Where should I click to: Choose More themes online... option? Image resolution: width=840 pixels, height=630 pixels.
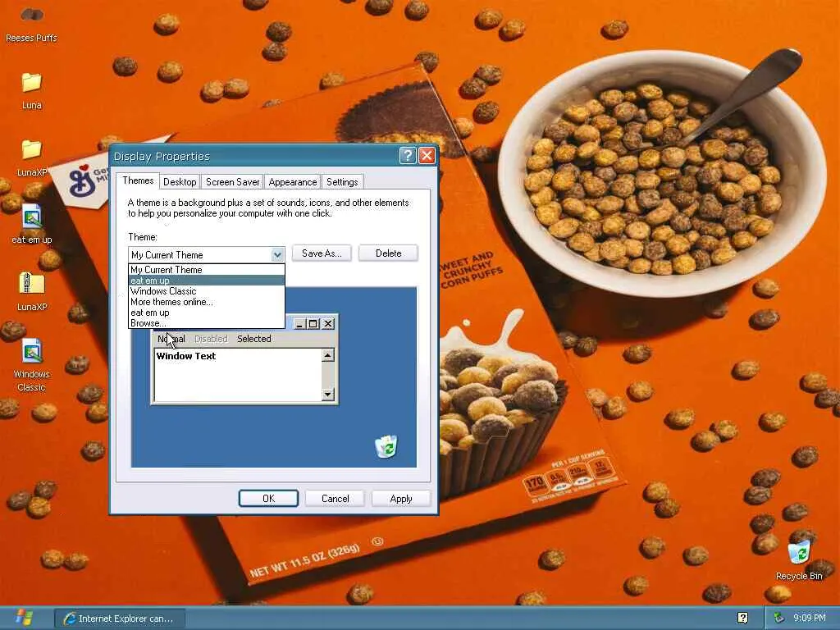pos(206,302)
